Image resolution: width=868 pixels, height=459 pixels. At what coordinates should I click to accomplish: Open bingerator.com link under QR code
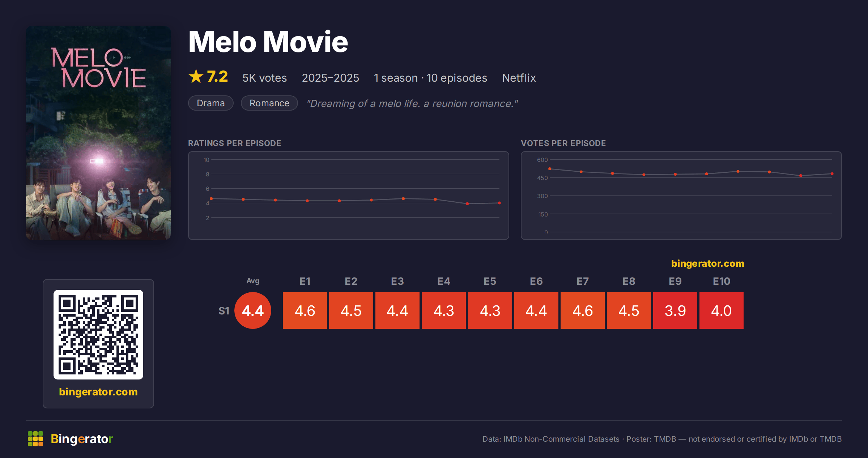(98, 392)
